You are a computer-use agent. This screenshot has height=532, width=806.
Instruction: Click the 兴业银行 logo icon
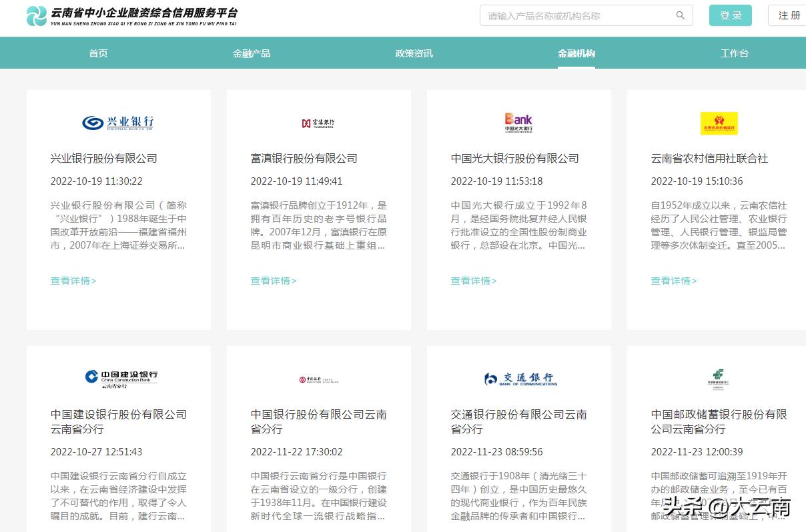118,123
